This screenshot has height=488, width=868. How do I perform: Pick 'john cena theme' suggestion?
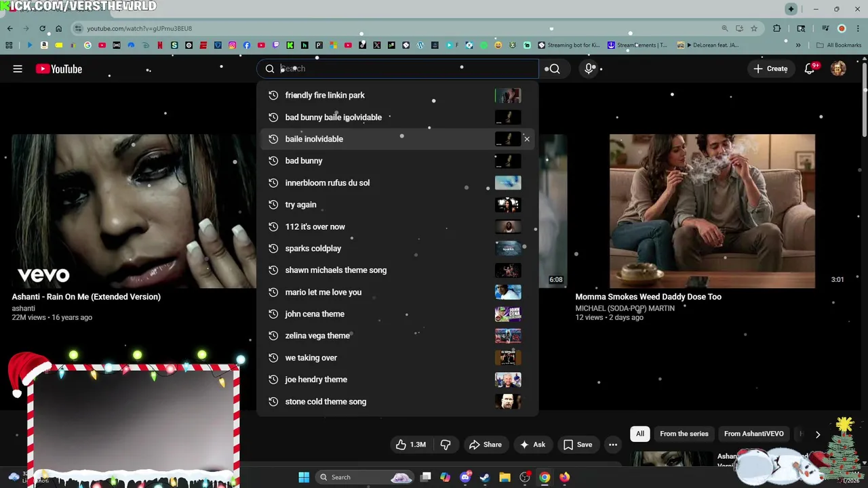397,314
